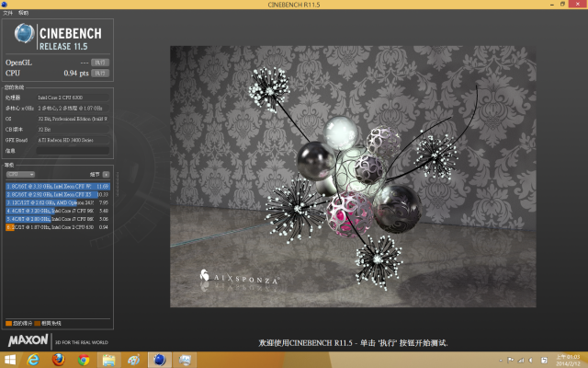Launch Firefox from taskbar
This screenshot has width=588, height=368.
[59, 360]
